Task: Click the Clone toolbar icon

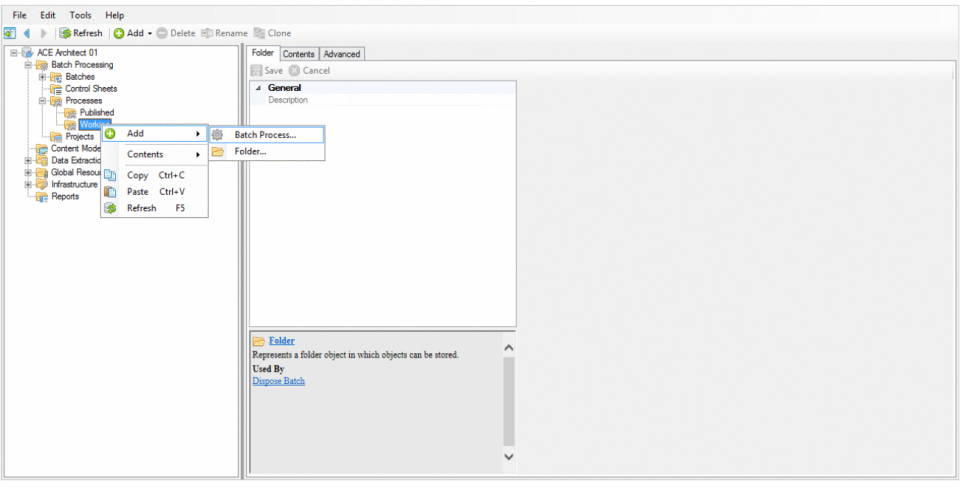Action: pos(260,33)
